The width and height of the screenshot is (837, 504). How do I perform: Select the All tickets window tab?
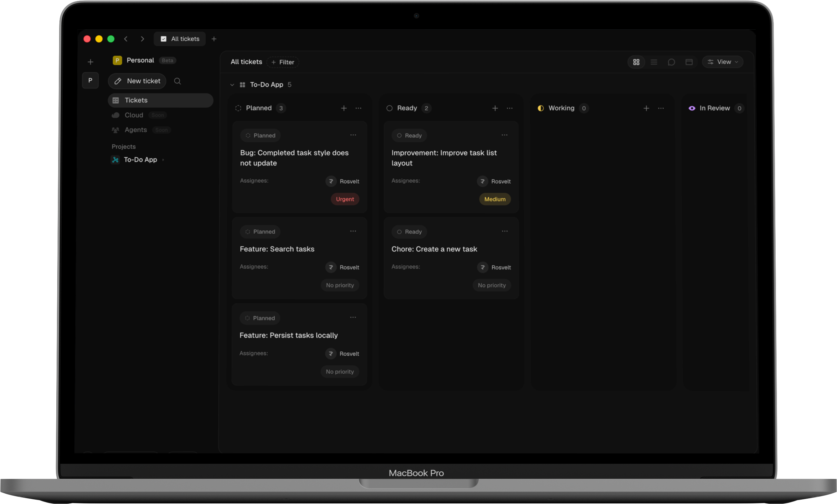tap(180, 39)
